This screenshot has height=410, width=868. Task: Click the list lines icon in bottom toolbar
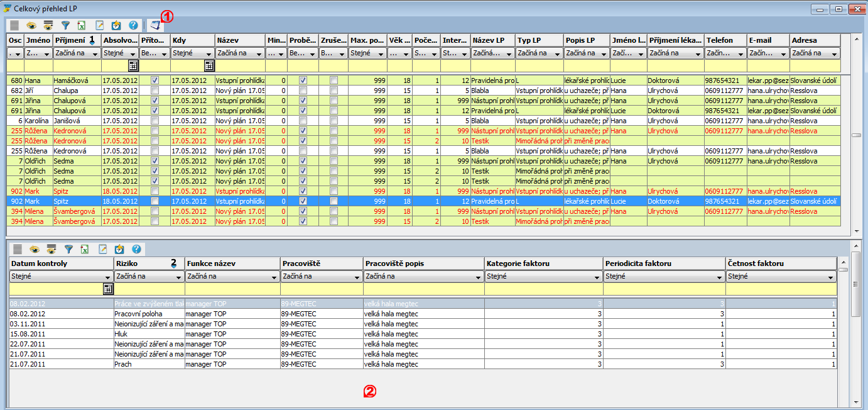tap(18, 249)
